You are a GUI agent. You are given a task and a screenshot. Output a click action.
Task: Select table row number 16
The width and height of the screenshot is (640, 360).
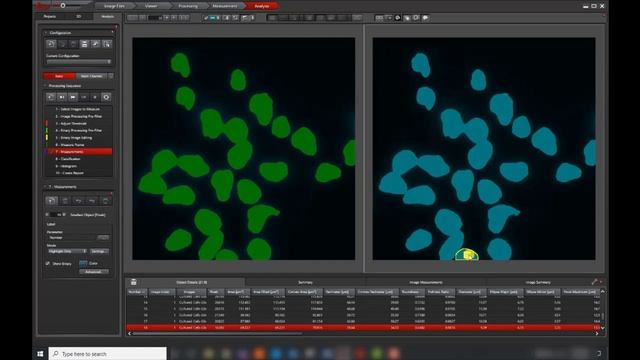point(363,315)
